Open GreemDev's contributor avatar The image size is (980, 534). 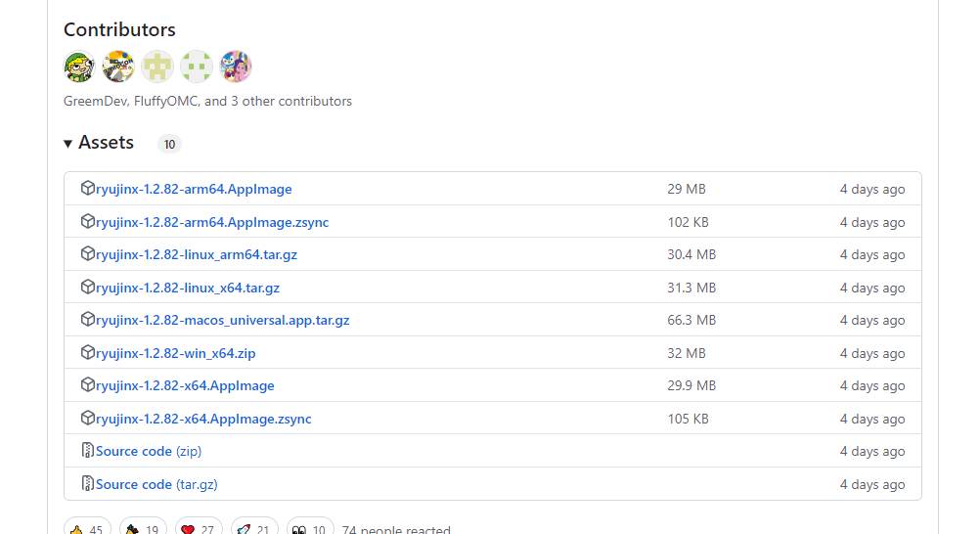pos(79,67)
